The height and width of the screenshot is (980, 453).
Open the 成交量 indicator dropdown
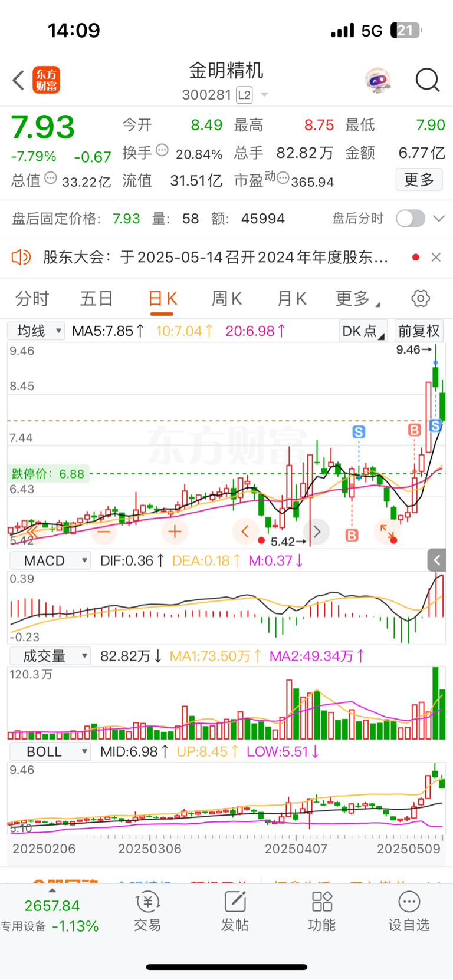[x=50, y=656]
